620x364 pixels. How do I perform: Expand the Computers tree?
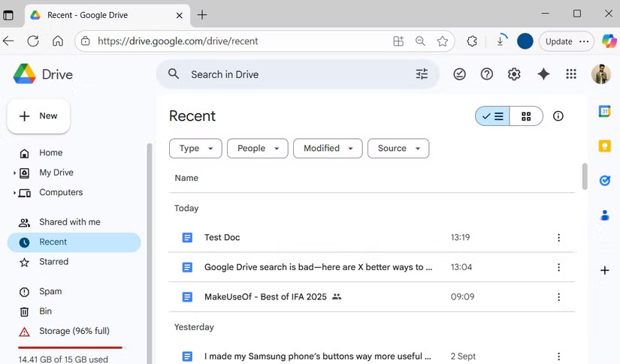(x=14, y=193)
